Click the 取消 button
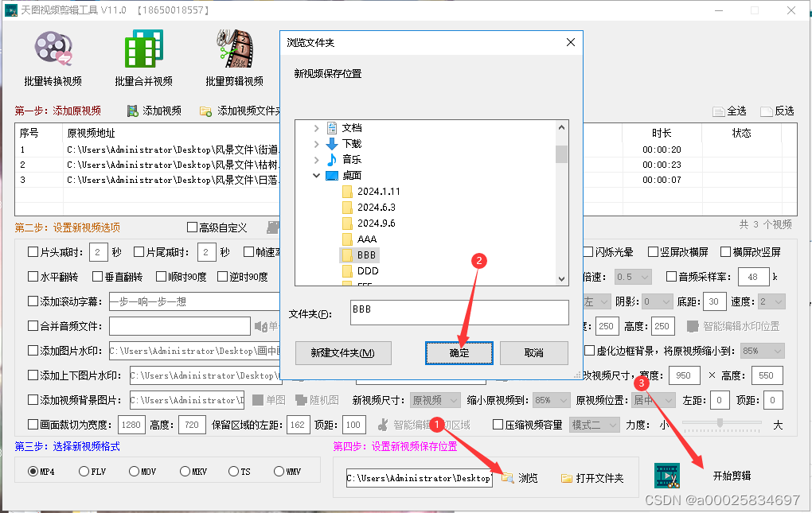Viewport: 812px width, 513px height. point(534,352)
